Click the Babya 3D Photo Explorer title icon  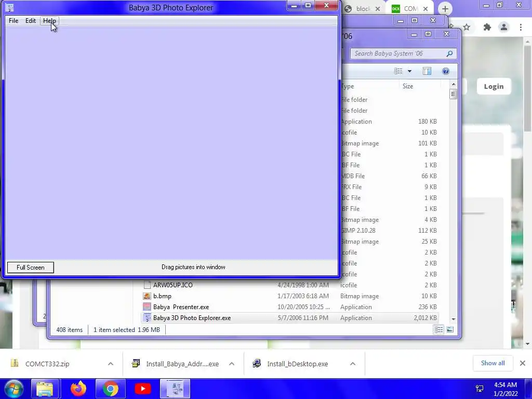10,7
